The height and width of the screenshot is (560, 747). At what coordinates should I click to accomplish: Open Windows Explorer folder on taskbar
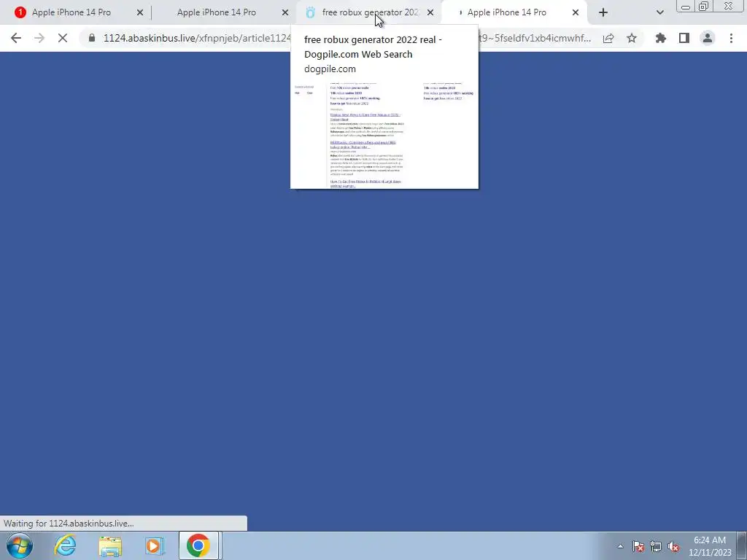tap(110, 545)
